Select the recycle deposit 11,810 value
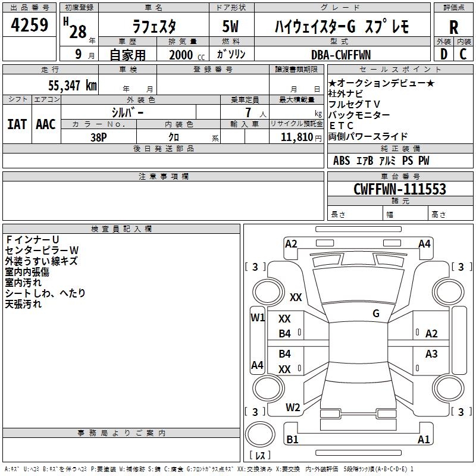The height and width of the screenshot is (476, 476). pyautogui.click(x=296, y=137)
